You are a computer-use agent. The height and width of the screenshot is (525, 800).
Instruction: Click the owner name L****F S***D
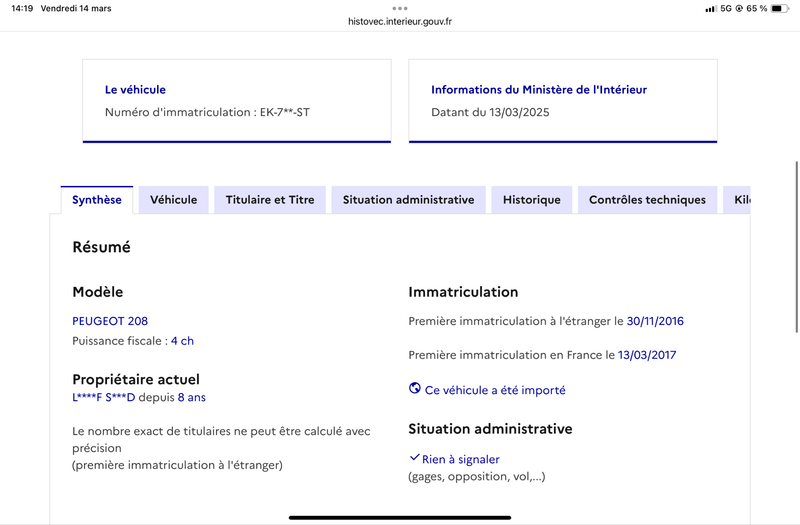104,397
